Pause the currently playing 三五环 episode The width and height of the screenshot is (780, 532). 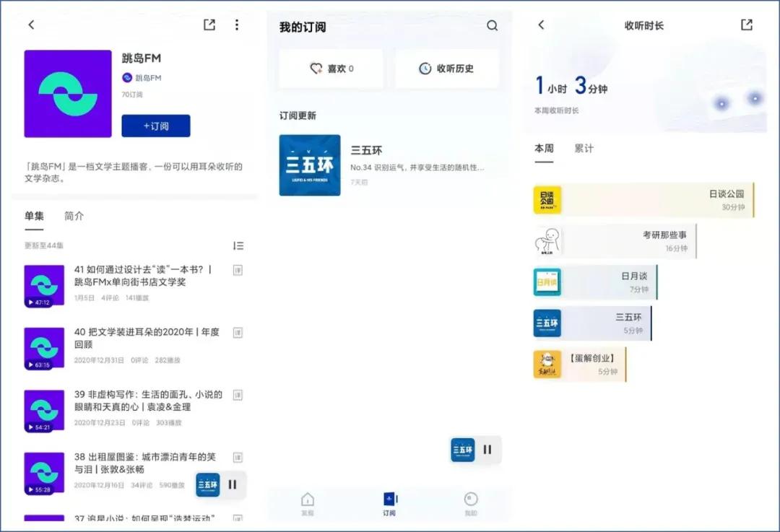[488, 449]
